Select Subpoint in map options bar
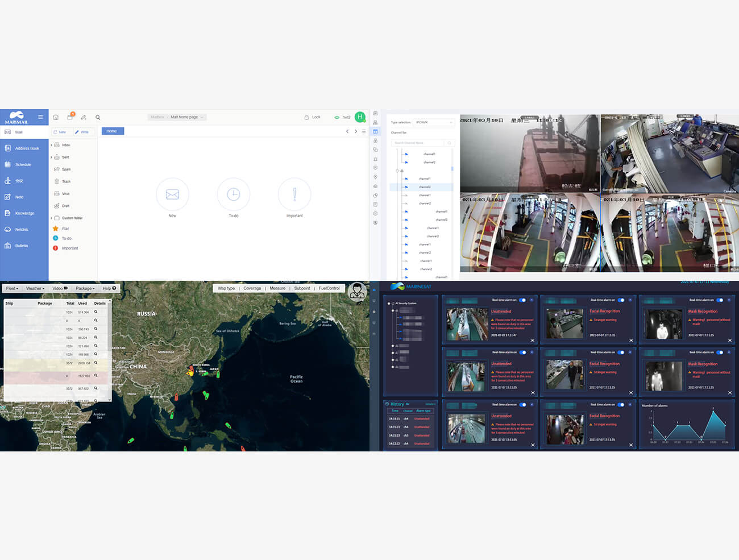The image size is (739, 560). (x=302, y=288)
